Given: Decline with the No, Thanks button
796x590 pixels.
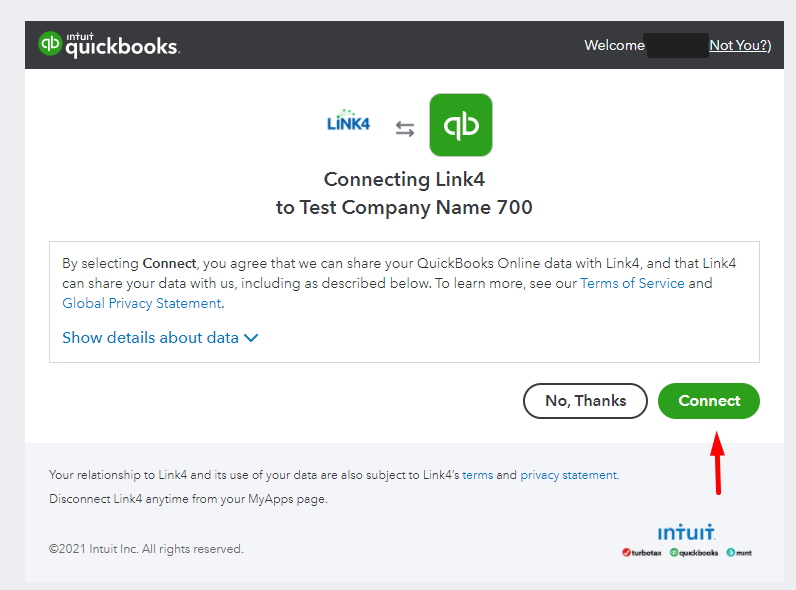Looking at the screenshot, I should pos(585,401).
